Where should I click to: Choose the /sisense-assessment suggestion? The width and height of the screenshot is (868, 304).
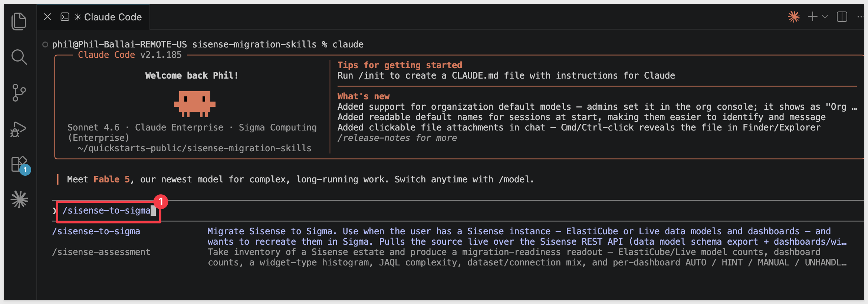point(101,252)
